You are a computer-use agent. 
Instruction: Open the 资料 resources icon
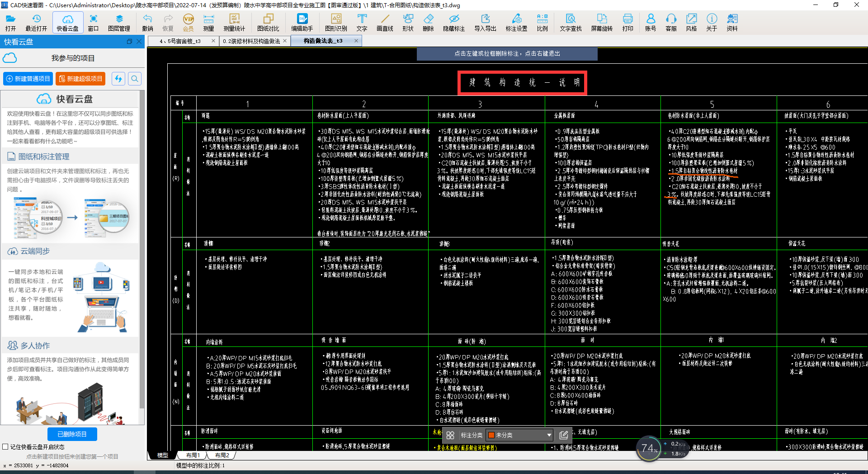pos(732,22)
